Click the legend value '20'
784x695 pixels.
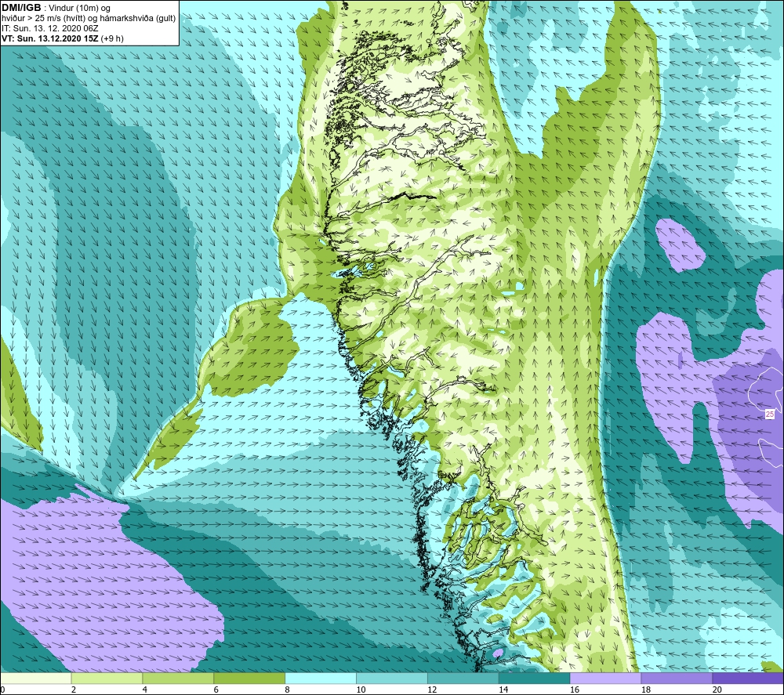(717, 690)
